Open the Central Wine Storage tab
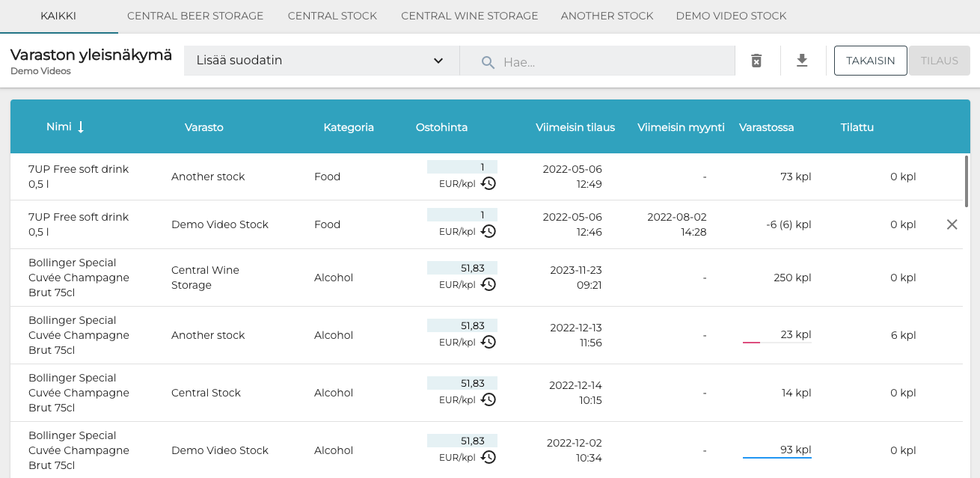The image size is (980, 478). tap(469, 16)
